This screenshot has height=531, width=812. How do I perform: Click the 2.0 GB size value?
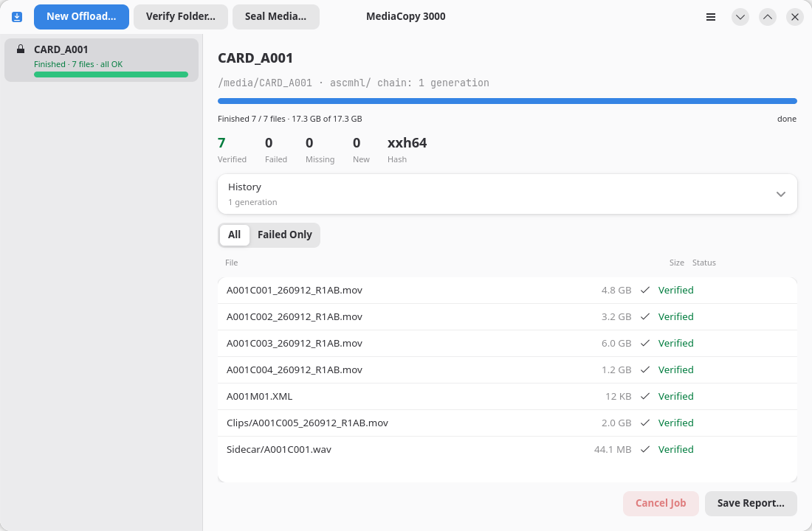[x=616, y=423]
